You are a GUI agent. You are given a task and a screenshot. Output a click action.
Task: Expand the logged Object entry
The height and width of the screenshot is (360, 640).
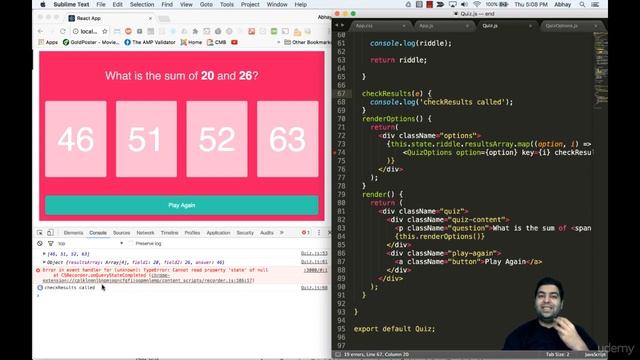44,262
